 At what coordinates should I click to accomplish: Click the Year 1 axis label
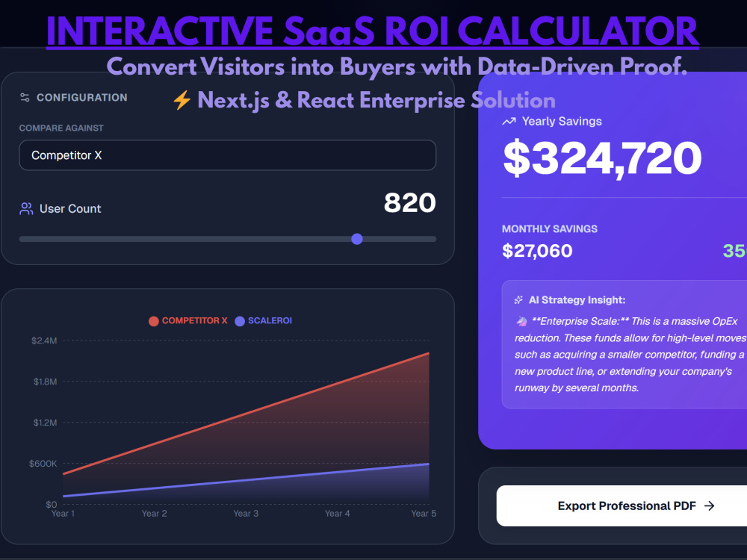tap(63, 514)
